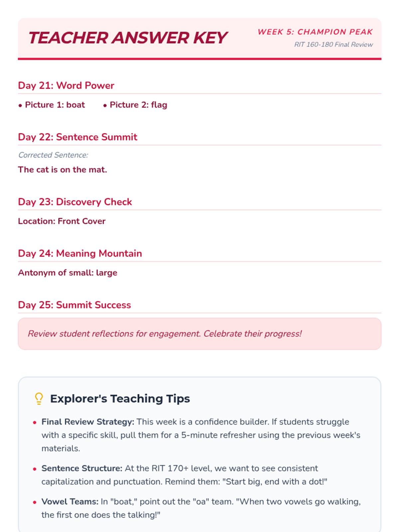
Task: Select the Vowel Teams tip
Action: [x=201, y=508]
